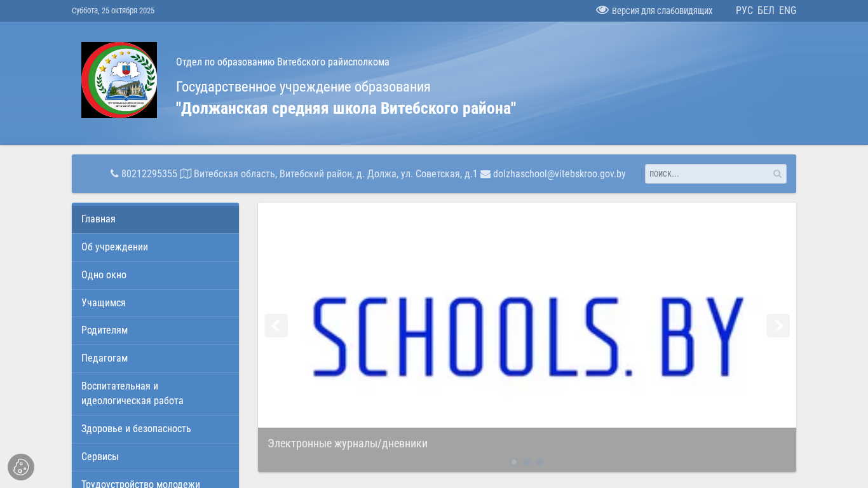Open the Одно окно menu item
868x488 pixels.
click(x=155, y=275)
